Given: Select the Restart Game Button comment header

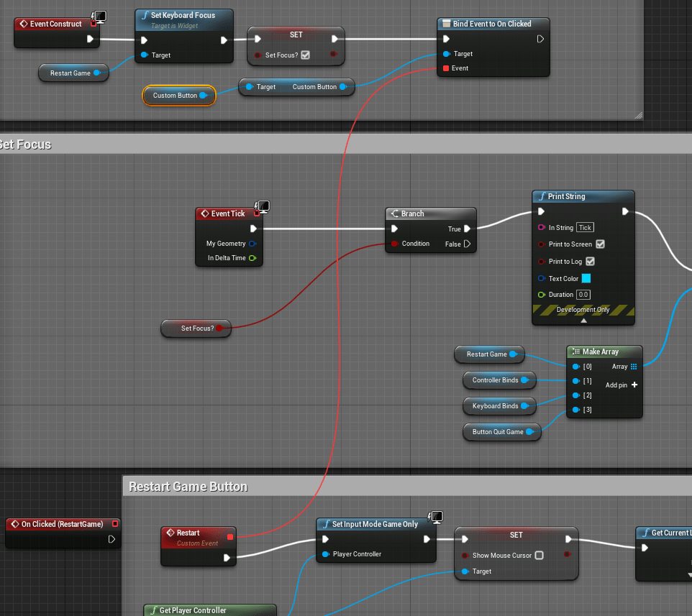Looking at the screenshot, I should pos(188,487).
